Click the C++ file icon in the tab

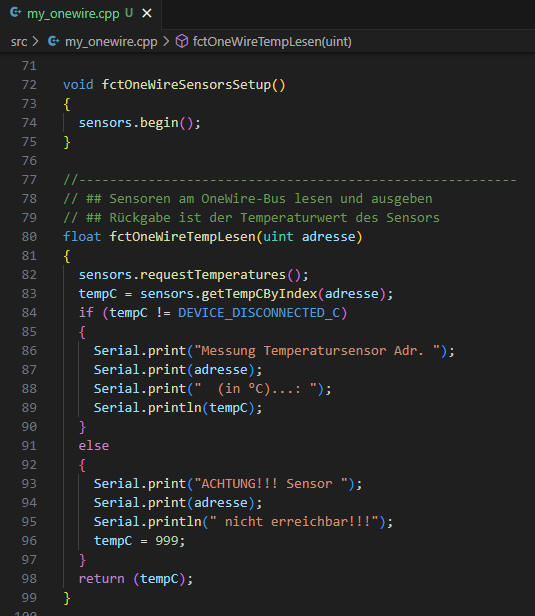pyautogui.click(x=15, y=13)
